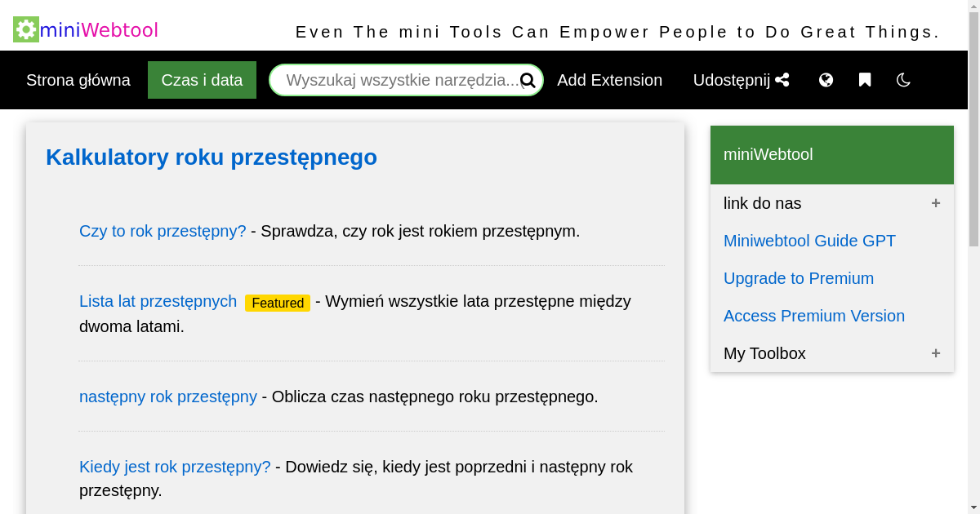Open the 'Lista lat przestępnych' tool

tap(158, 301)
